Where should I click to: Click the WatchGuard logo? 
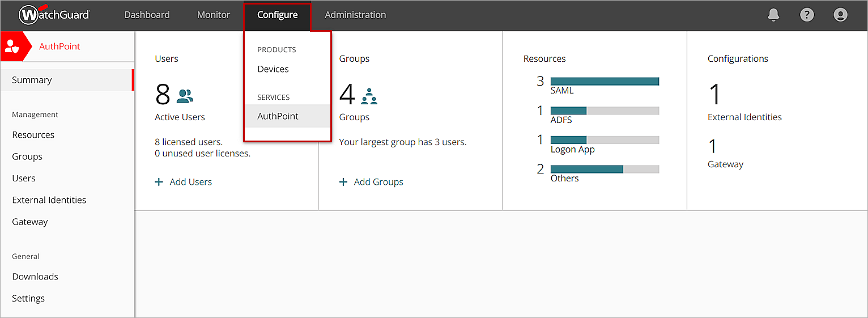click(54, 15)
